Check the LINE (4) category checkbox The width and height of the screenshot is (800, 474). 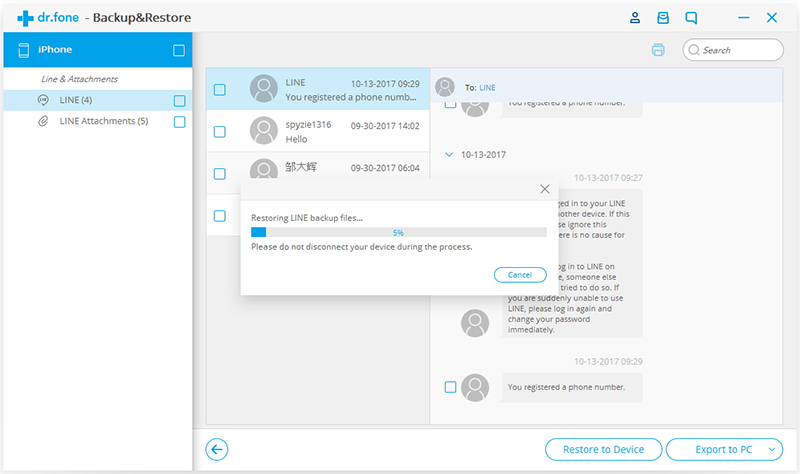click(x=180, y=101)
